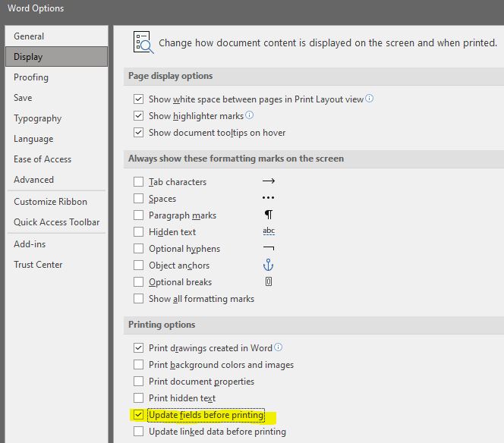This screenshot has width=504, height=443.
Task: Click info icon beside white space option
Action: click(370, 99)
